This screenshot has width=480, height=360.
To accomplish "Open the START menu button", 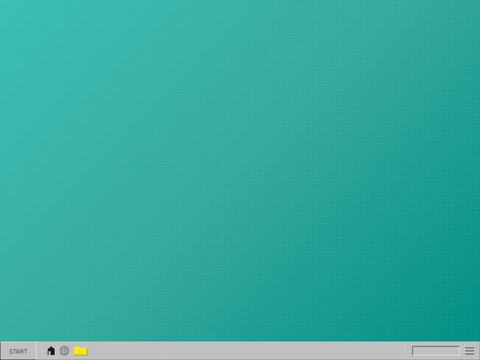I will point(18,351).
